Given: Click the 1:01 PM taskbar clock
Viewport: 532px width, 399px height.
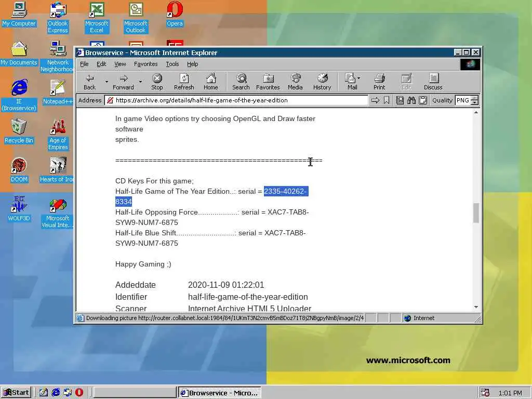Looking at the screenshot, I should (x=510, y=393).
